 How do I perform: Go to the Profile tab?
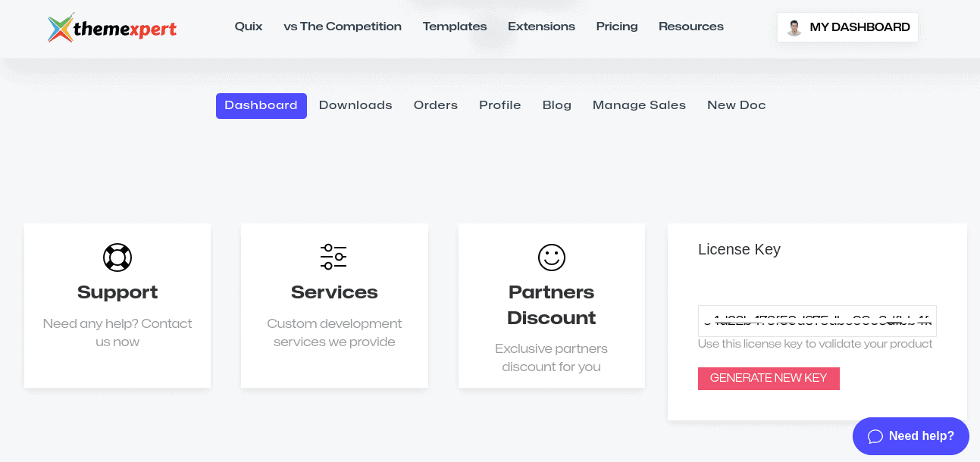[500, 105]
